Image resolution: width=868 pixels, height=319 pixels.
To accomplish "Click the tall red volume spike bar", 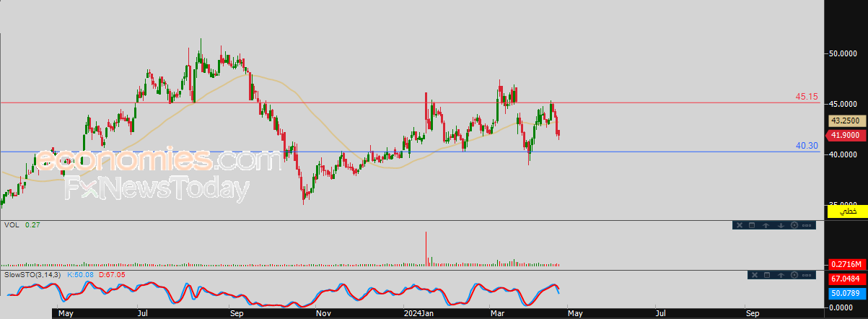I will tap(426, 248).
